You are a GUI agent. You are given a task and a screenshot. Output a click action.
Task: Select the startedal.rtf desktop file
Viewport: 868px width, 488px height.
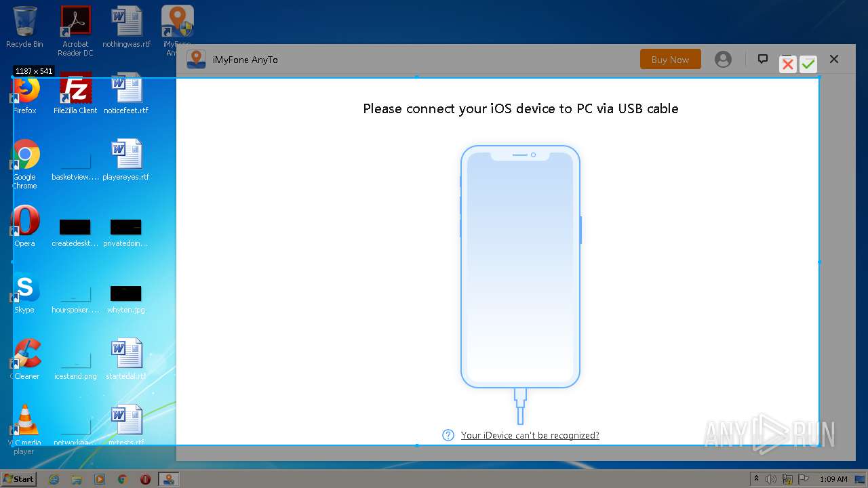click(x=126, y=359)
